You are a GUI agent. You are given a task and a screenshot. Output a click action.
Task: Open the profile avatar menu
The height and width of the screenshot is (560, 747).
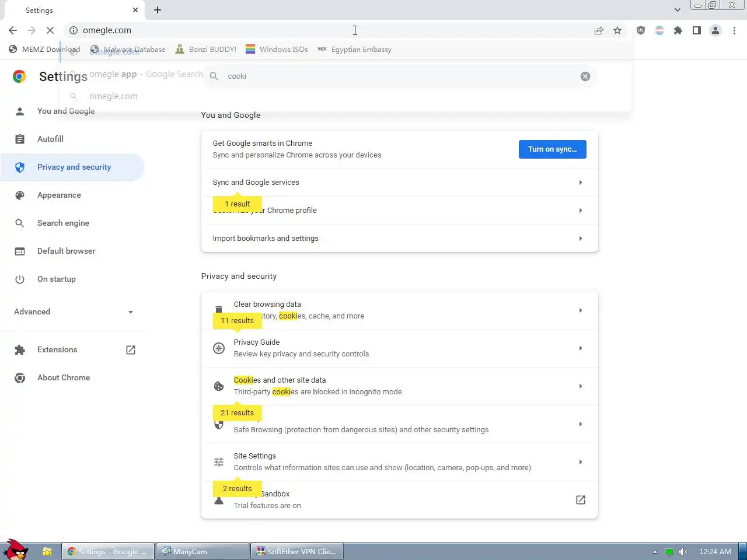point(715,30)
